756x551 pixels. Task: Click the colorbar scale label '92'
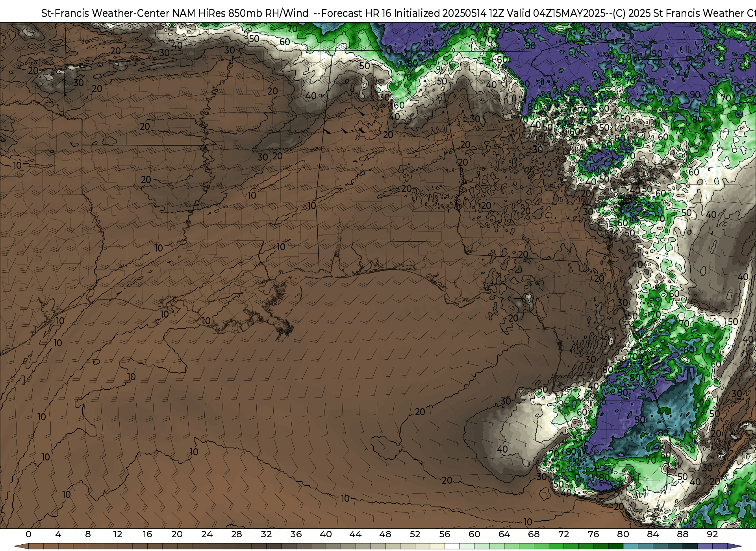point(712,534)
